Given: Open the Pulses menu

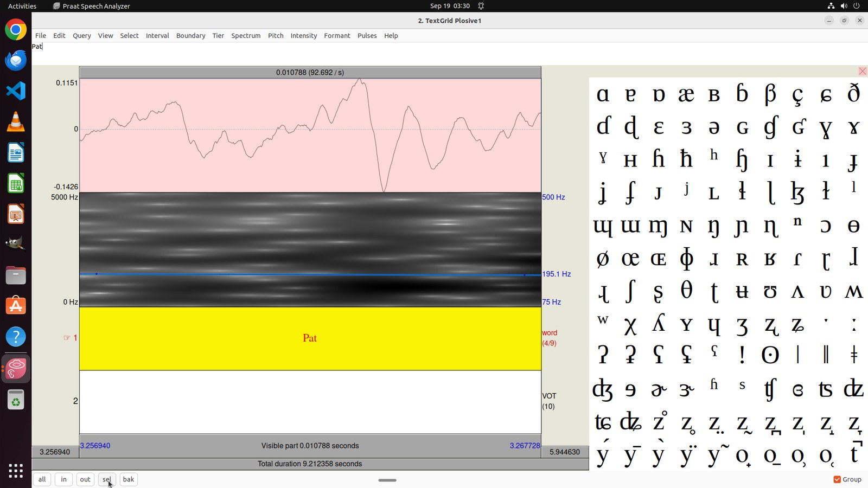Looking at the screenshot, I should point(367,36).
